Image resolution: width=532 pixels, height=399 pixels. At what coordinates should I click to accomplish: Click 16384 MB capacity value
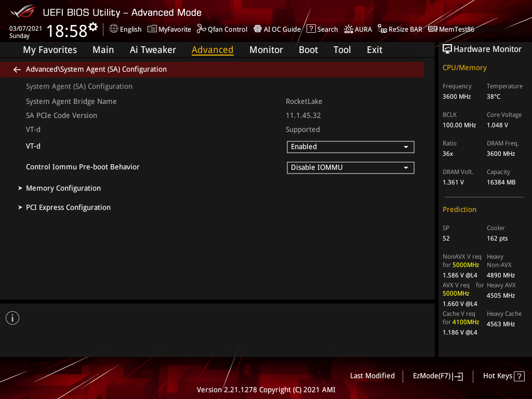(501, 182)
